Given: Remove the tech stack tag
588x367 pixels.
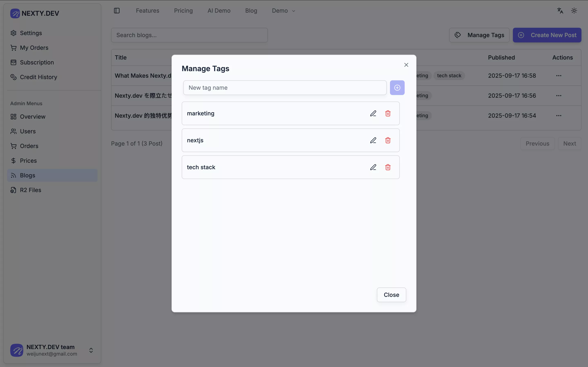Looking at the screenshot, I should [x=388, y=167].
